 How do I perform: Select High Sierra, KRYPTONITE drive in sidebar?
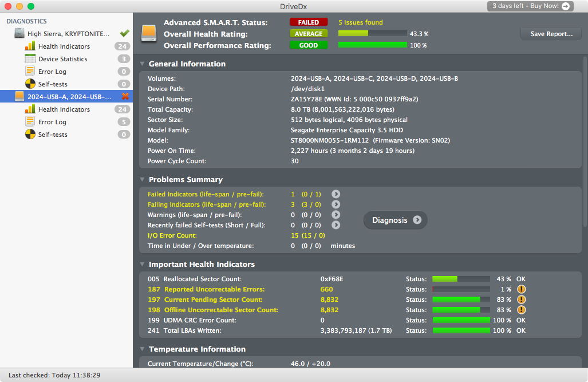click(x=66, y=33)
